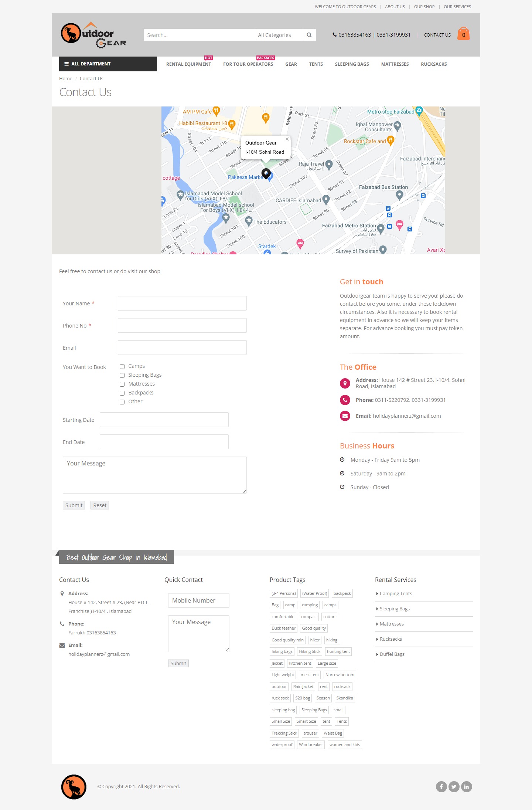The image size is (532, 810).
Task: Click the pink office address location icon
Action: click(345, 383)
